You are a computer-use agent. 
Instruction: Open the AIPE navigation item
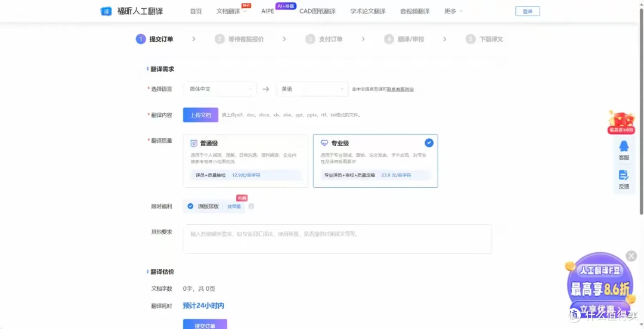267,11
